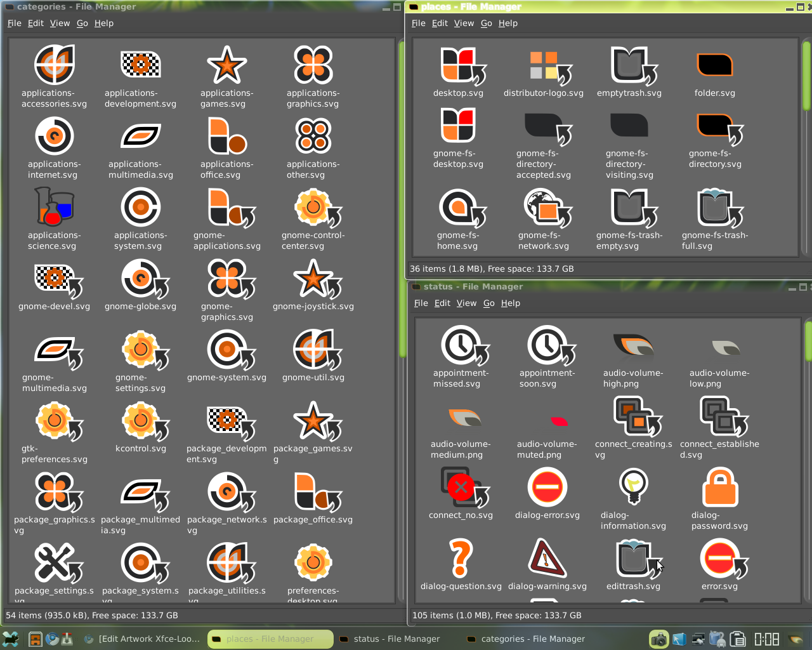This screenshot has height=650, width=812.
Task: Click the gnome-fs-directory.svg file name
Action: click(x=714, y=159)
